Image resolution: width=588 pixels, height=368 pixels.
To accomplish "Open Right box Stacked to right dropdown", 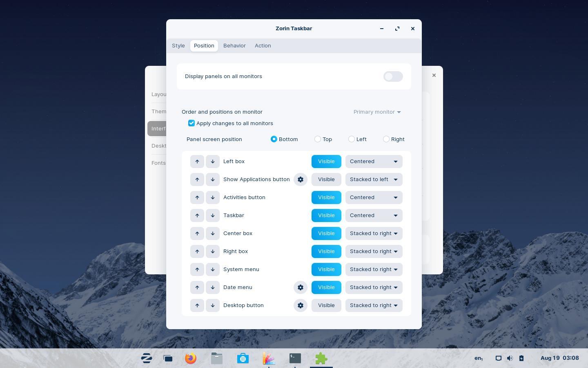I will (374, 251).
